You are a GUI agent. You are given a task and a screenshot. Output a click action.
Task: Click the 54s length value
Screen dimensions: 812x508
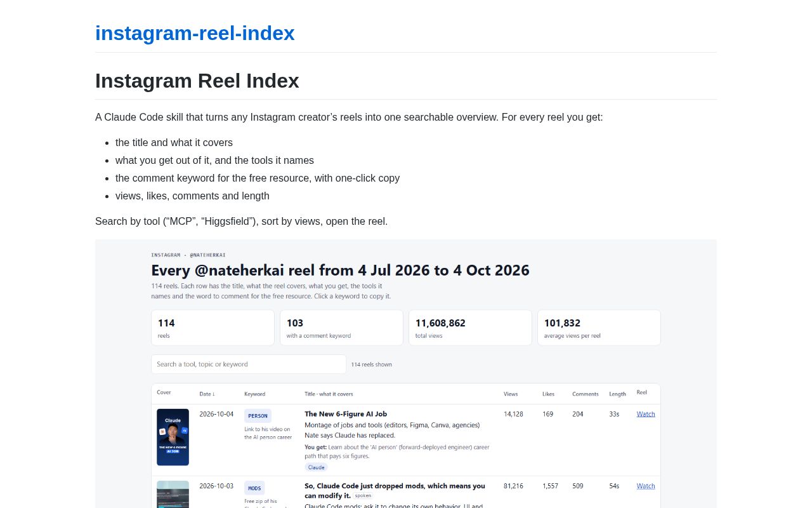[614, 486]
